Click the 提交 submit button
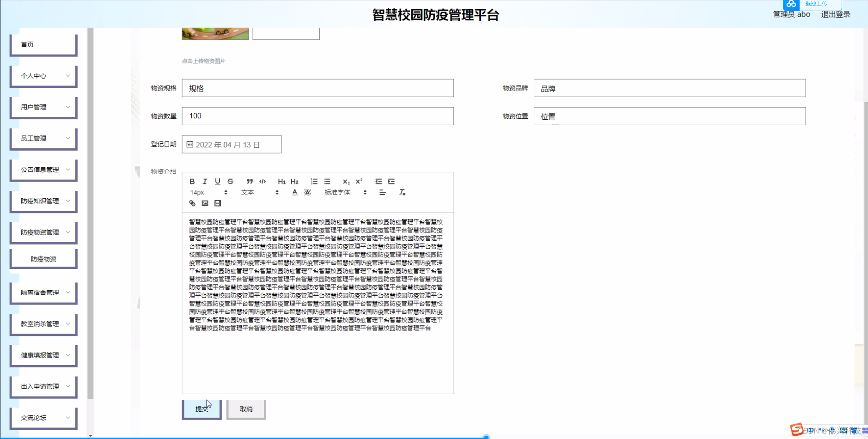The height and width of the screenshot is (439, 868). tap(201, 409)
